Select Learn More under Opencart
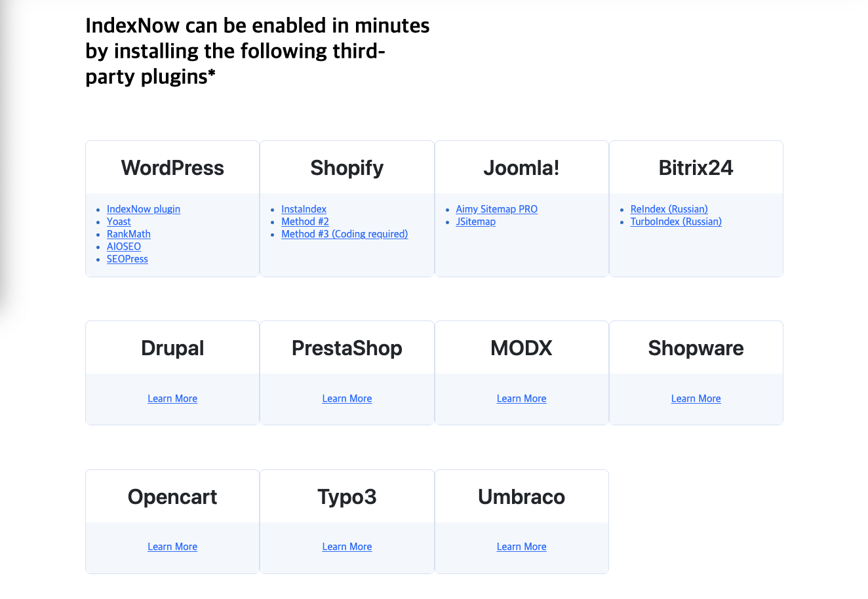The image size is (868, 599). tap(172, 547)
